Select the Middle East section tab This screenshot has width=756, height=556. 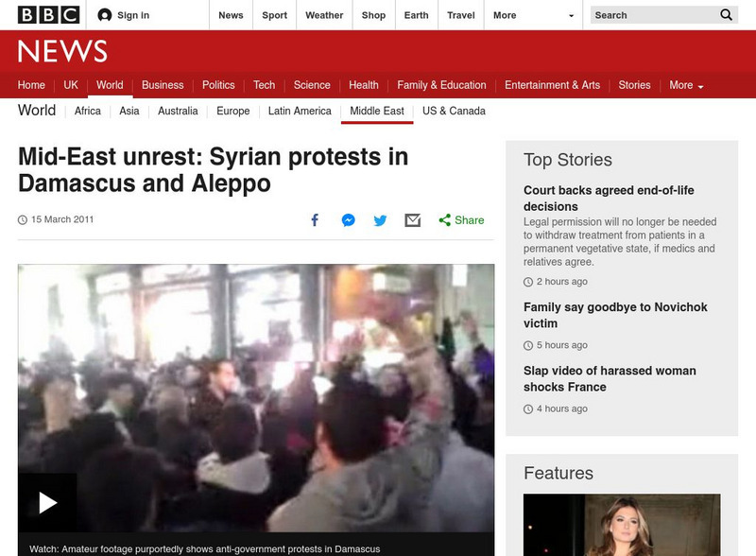click(376, 111)
